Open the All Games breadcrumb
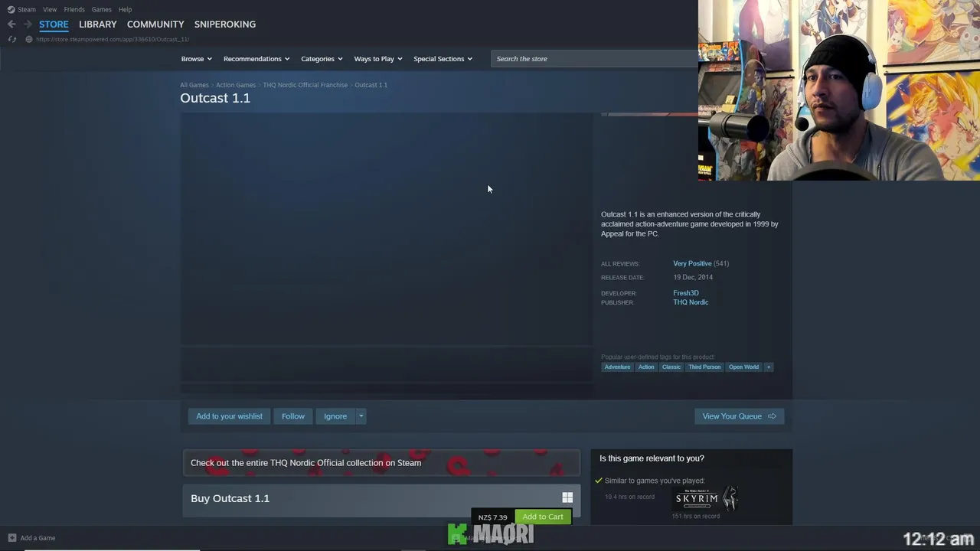Screen dimensions: 980x551 coord(194,85)
